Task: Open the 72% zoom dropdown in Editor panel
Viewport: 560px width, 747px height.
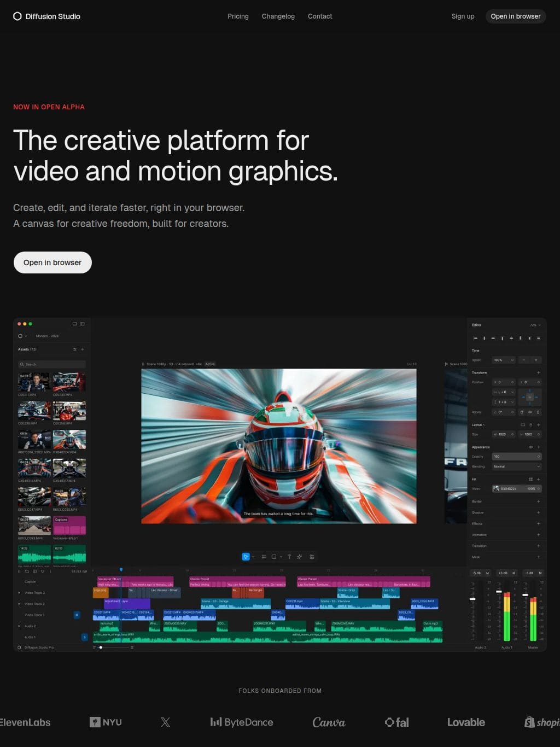Action: (535, 325)
